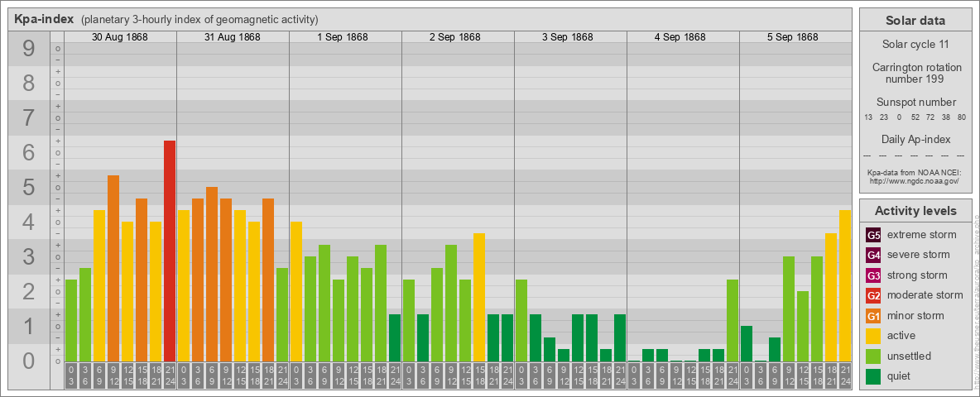980x397 pixels.
Task: Click the red moderate-storm bar on 30 Aug 1868
Action: click(170, 251)
